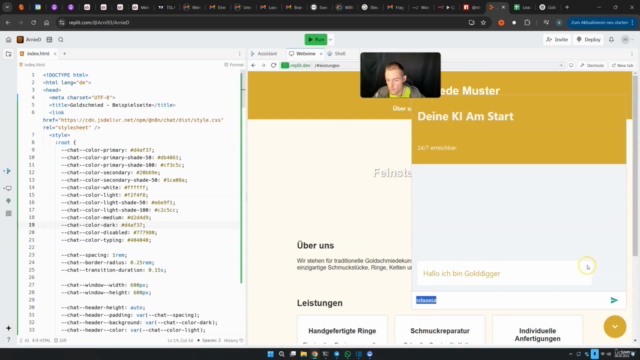
Task: Invite collaborators via Invite button
Action: click(x=557, y=40)
